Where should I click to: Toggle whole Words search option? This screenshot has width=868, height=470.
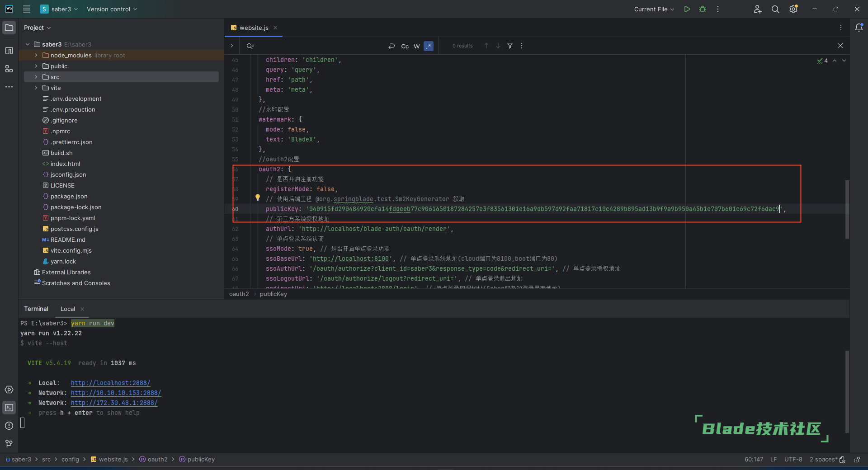(417, 46)
